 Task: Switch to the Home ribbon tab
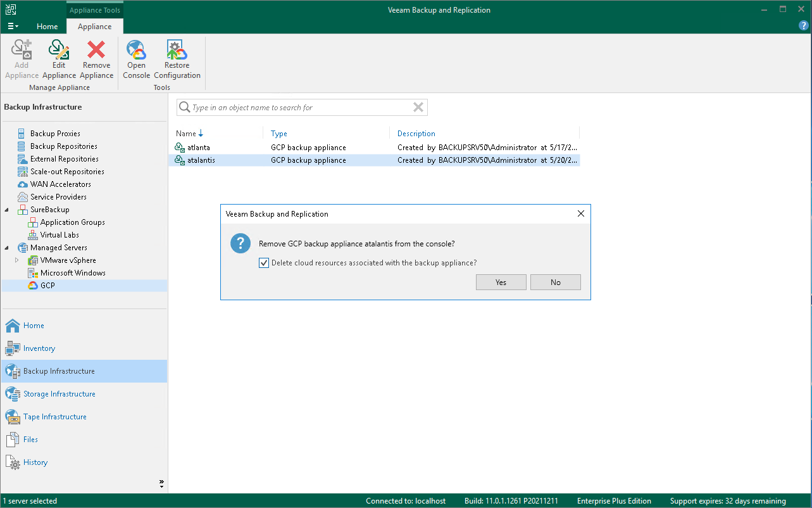point(47,27)
